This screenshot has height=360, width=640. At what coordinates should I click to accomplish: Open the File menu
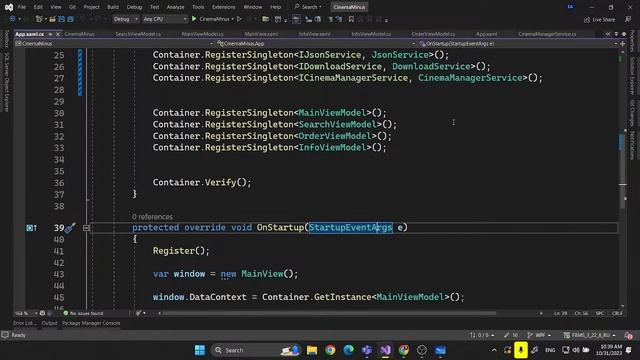tap(22, 7)
